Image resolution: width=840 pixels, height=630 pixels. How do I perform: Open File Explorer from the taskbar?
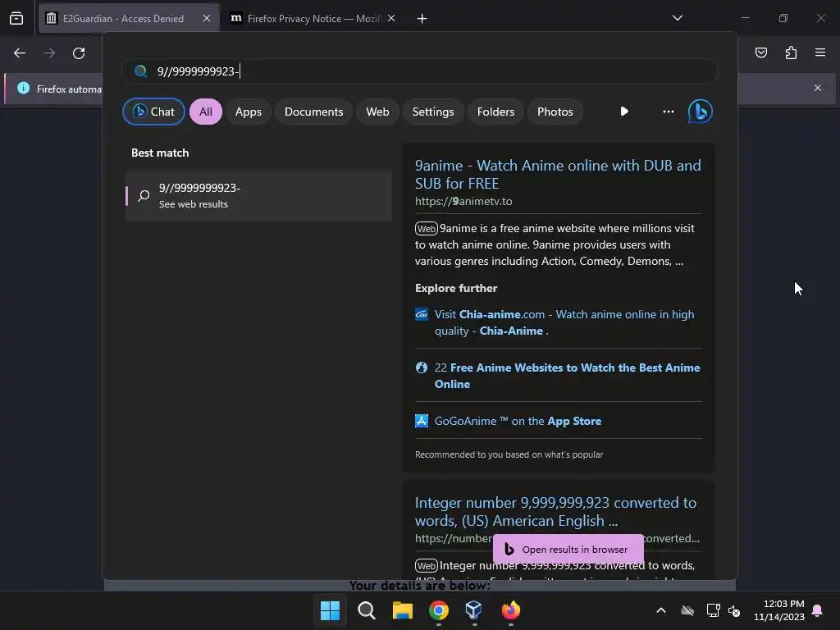(402, 610)
